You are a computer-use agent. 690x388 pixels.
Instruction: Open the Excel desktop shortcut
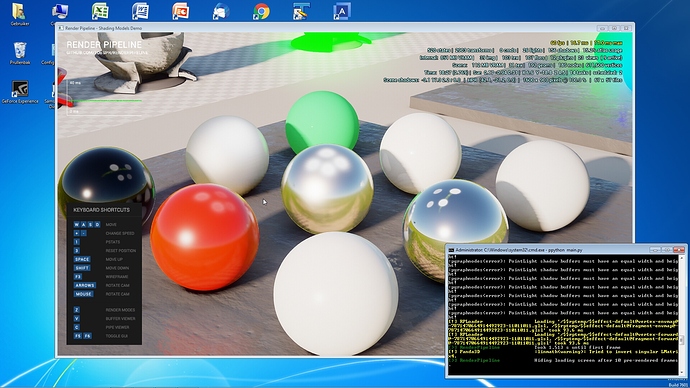(x=100, y=11)
